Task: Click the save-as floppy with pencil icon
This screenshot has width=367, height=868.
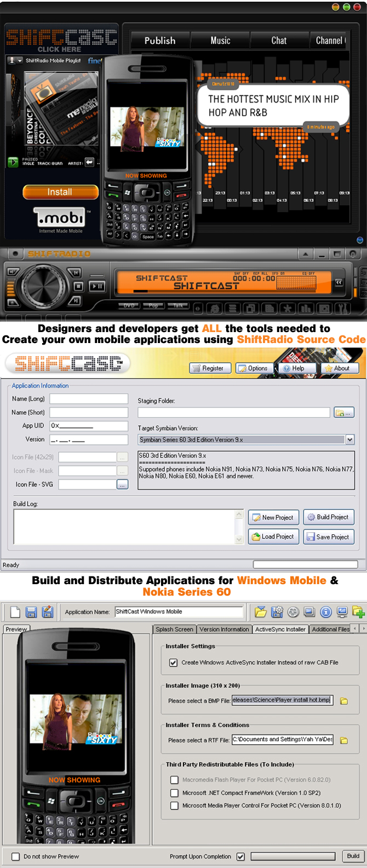Action: tap(48, 612)
